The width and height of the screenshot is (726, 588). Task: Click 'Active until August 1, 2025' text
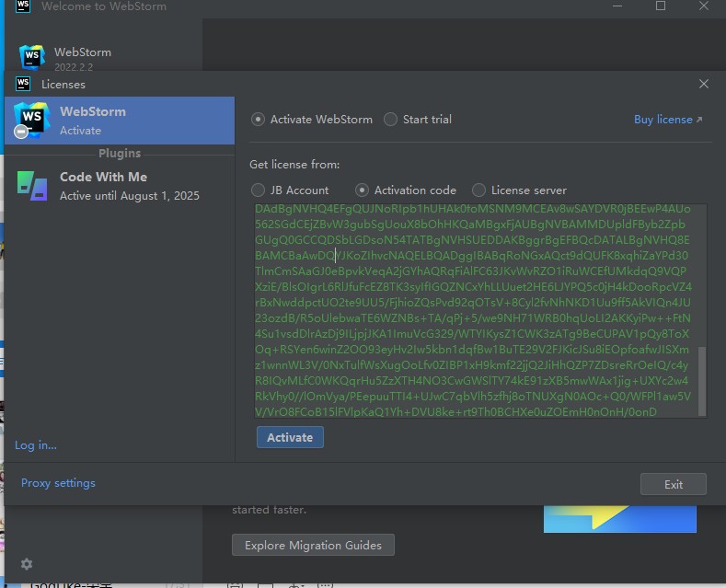(130, 196)
